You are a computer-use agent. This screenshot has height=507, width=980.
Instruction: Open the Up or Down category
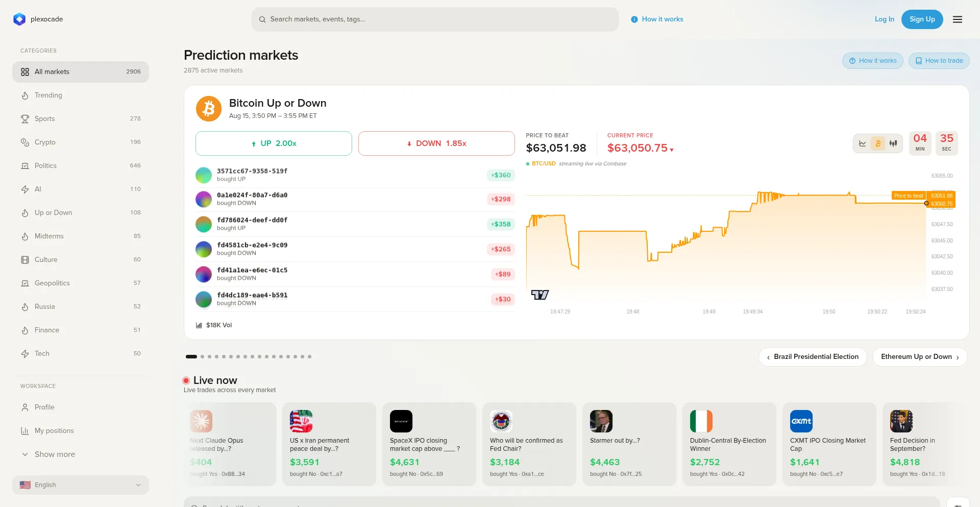81,213
